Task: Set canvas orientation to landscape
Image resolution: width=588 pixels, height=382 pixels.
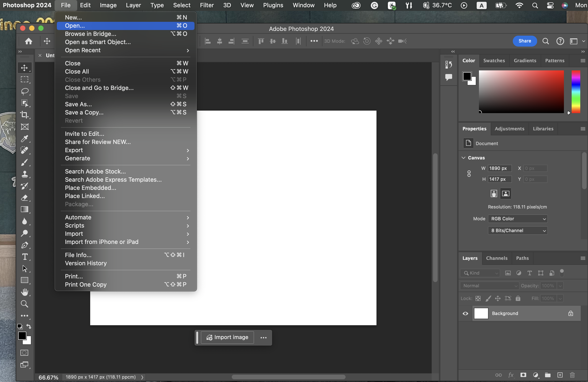Action: [506, 193]
